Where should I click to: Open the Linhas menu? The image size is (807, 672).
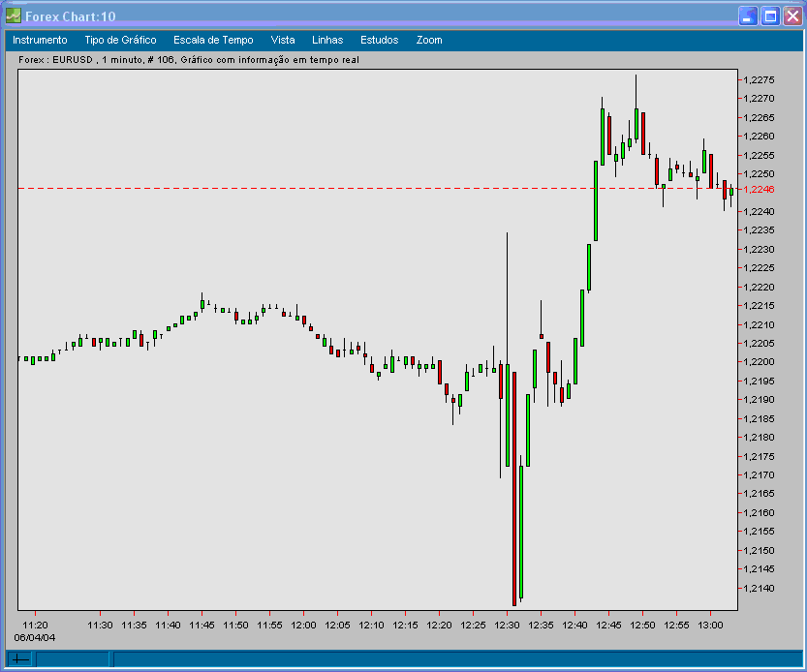point(326,40)
